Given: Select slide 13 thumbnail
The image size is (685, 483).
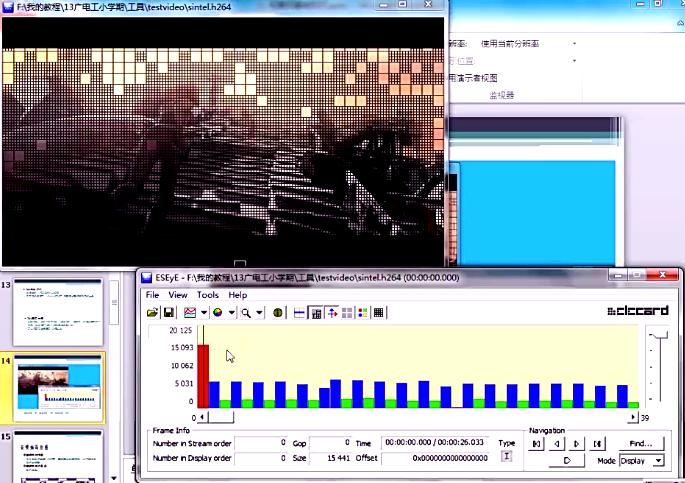Looking at the screenshot, I should (58, 313).
